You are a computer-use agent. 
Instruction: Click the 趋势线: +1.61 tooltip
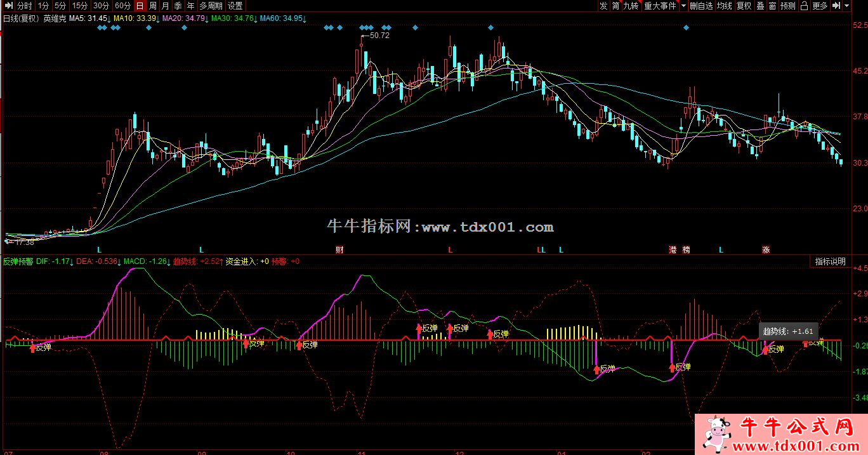[x=788, y=331]
